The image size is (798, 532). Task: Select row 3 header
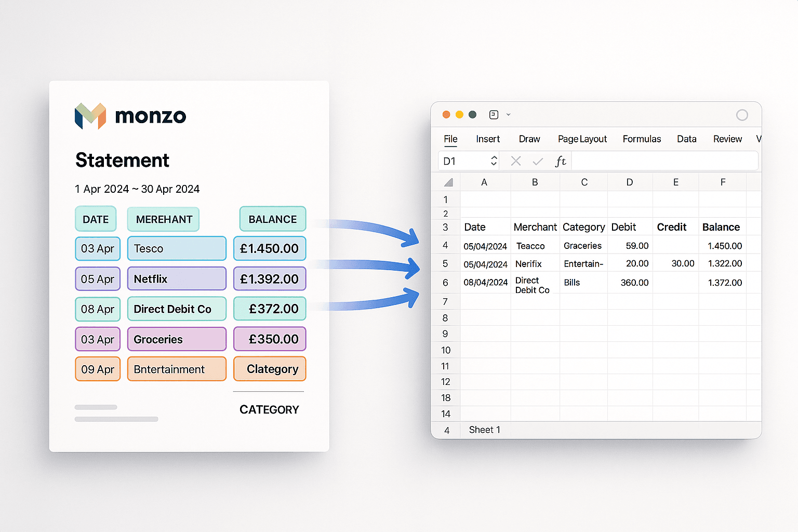click(445, 227)
